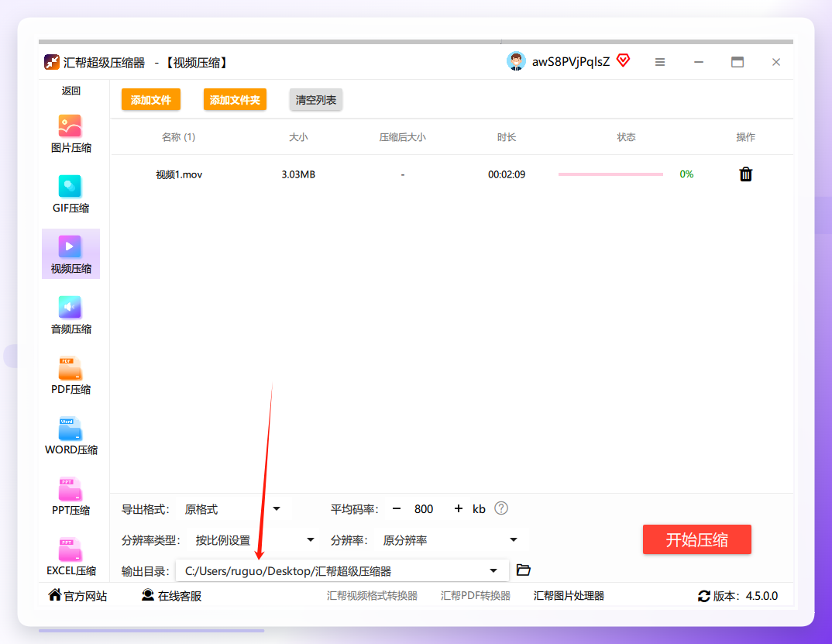832x644 pixels.
Task: Open the GIF压缩 tool
Action: (70, 195)
